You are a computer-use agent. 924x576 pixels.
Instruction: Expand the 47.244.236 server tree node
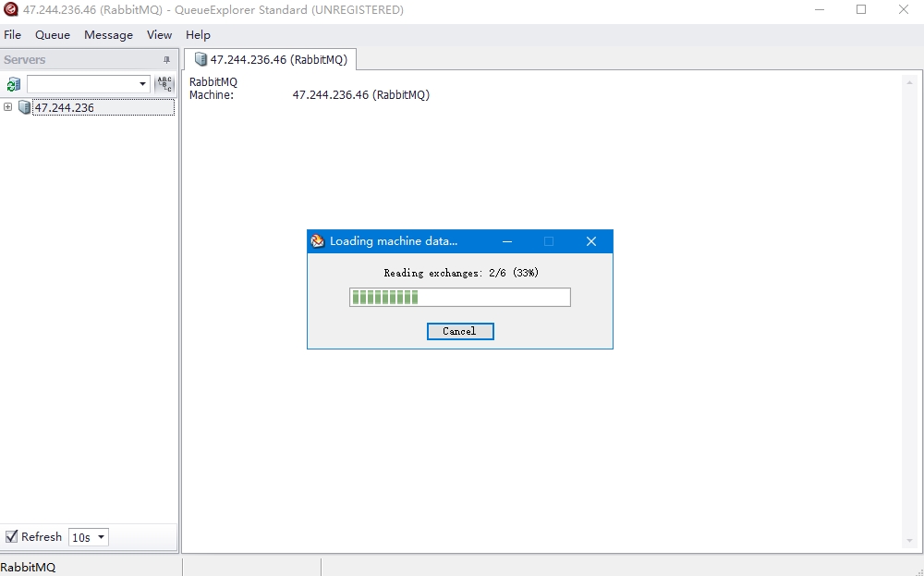(x=7, y=107)
